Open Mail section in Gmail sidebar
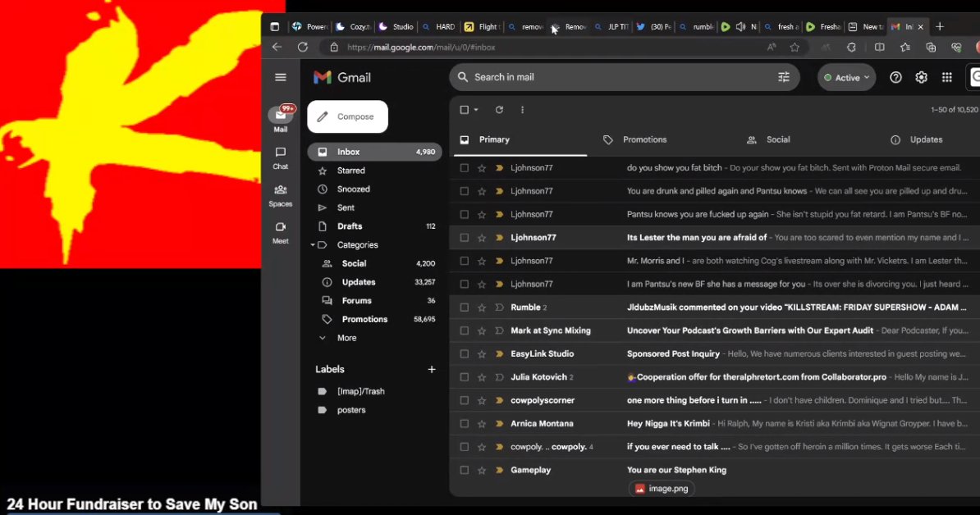980x515 pixels. 280,119
